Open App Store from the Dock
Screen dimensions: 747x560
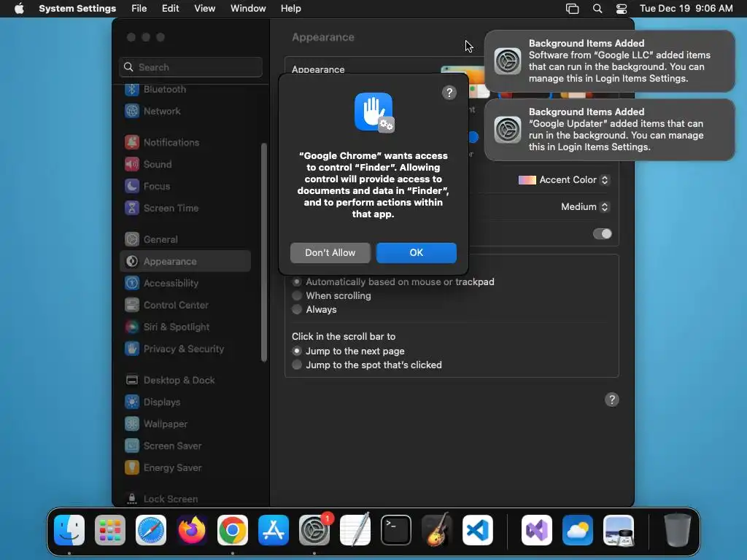pyautogui.click(x=274, y=530)
